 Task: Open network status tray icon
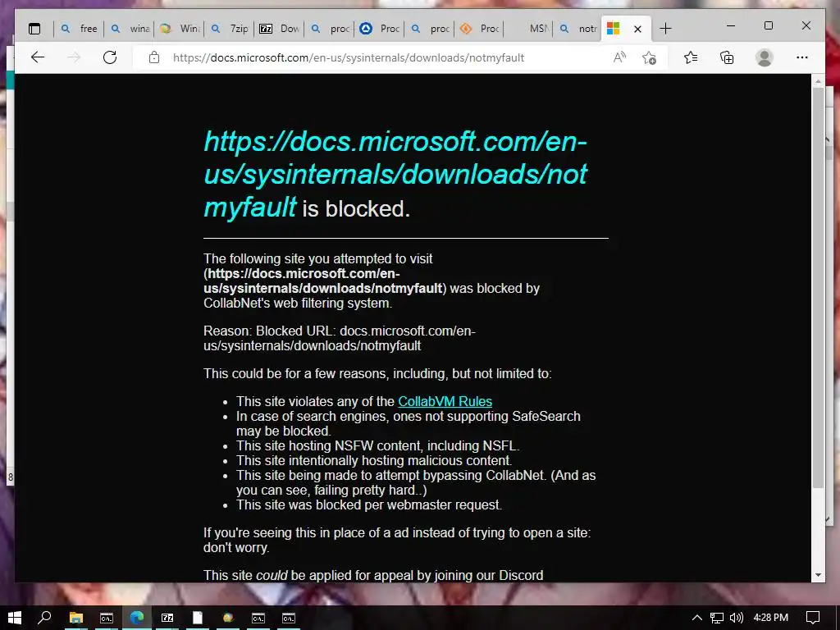717,618
